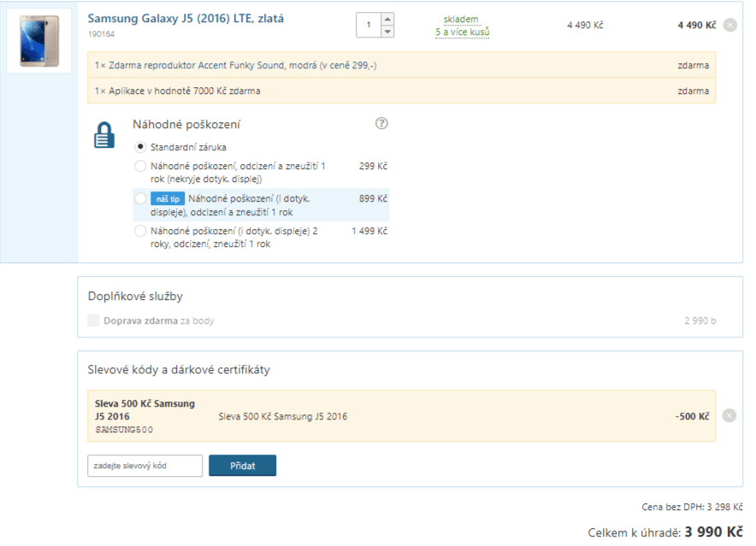This screenshot has height=546, width=756.
Task: Select 899 Kč 'náš tip' damage option
Action: (139, 198)
